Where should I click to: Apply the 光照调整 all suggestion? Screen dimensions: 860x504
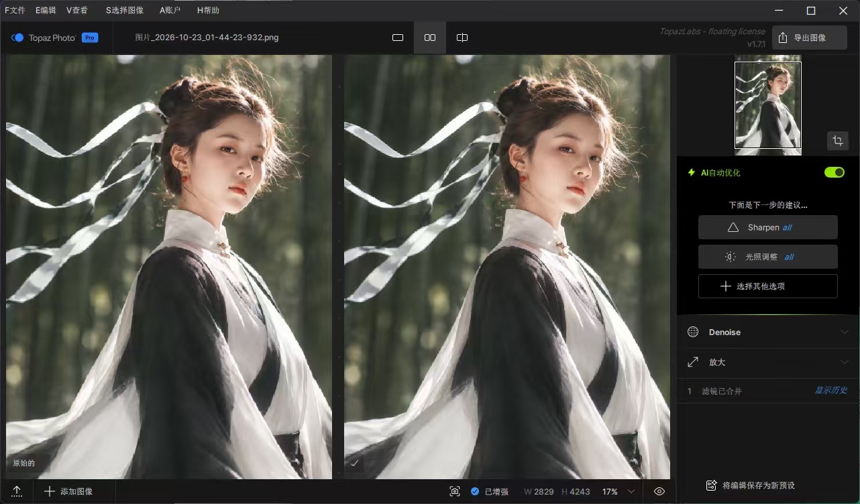tap(768, 257)
